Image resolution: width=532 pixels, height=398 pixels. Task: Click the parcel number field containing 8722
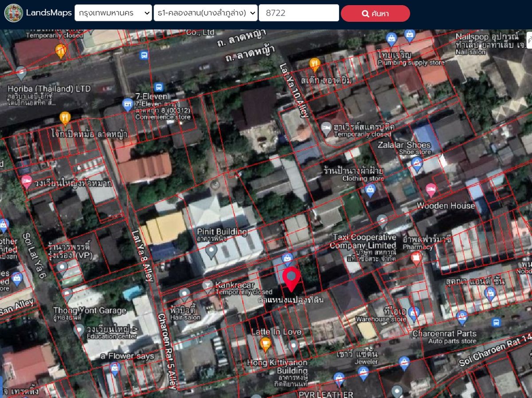299,13
